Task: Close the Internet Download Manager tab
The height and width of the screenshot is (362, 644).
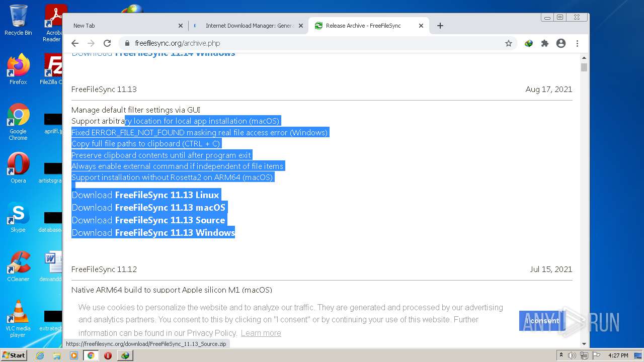Action: [301, 26]
